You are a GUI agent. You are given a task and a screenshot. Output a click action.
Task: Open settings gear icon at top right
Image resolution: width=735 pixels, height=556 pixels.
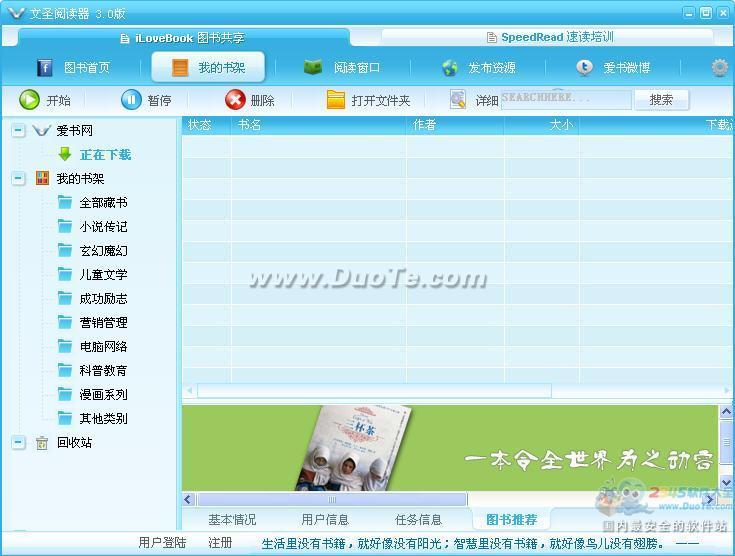tap(719, 68)
